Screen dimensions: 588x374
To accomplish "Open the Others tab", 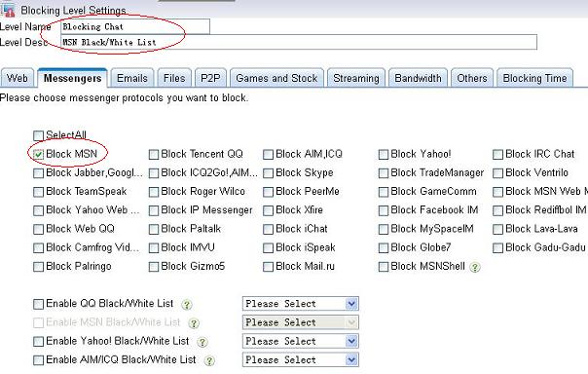I will tap(472, 78).
